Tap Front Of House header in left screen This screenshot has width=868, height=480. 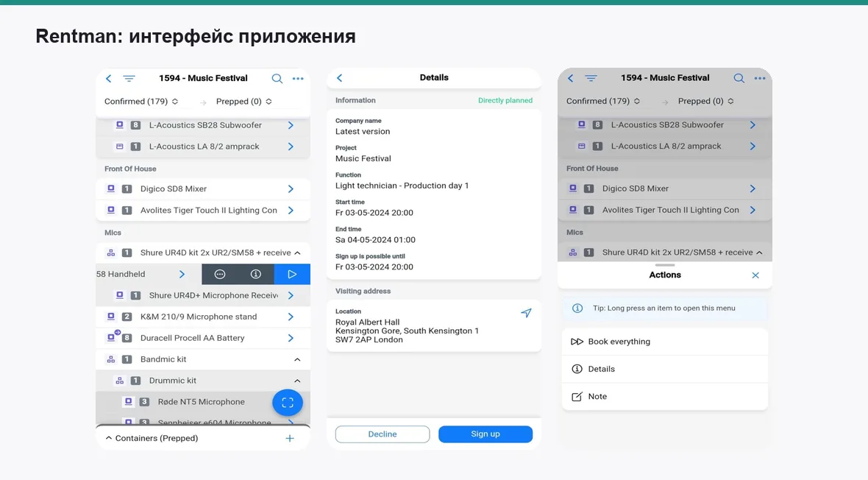pyautogui.click(x=130, y=169)
